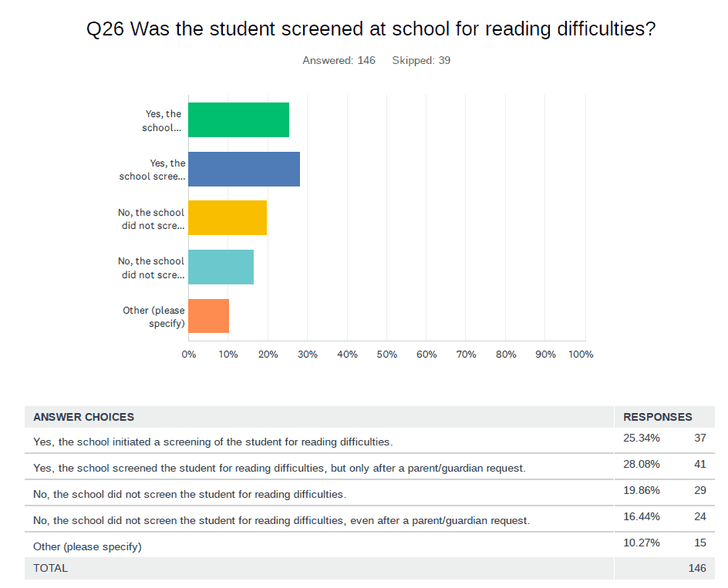This screenshot has height=588, width=728.
Task: Select the orange Other bar
Action: pyautogui.click(x=208, y=316)
